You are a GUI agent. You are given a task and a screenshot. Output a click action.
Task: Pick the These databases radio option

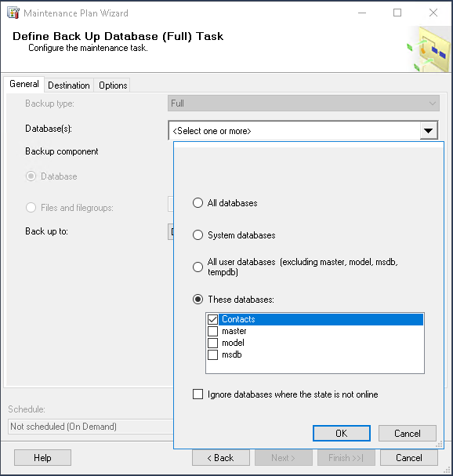pos(198,300)
